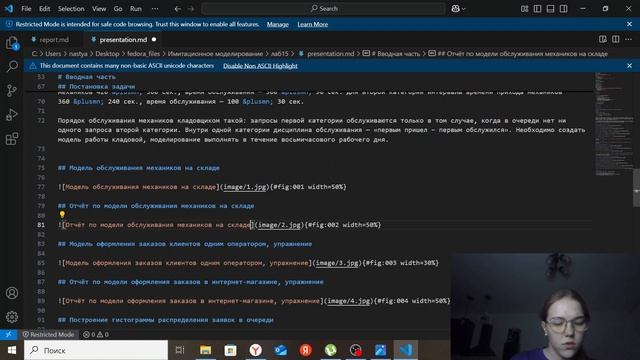This screenshot has width=640, height=360.
Task: Open the Extensions view
Action: (x=12, y=138)
